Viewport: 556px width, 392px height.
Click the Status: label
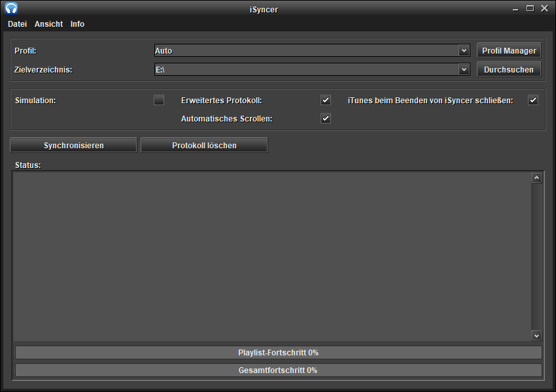pyautogui.click(x=28, y=165)
